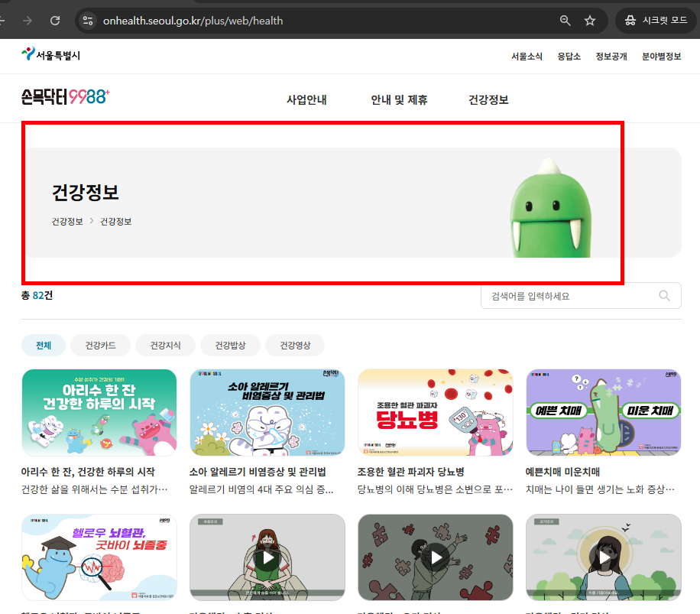Open the 안내 및 제휴 menu
The image size is (700, 614).
coord(399,99)
